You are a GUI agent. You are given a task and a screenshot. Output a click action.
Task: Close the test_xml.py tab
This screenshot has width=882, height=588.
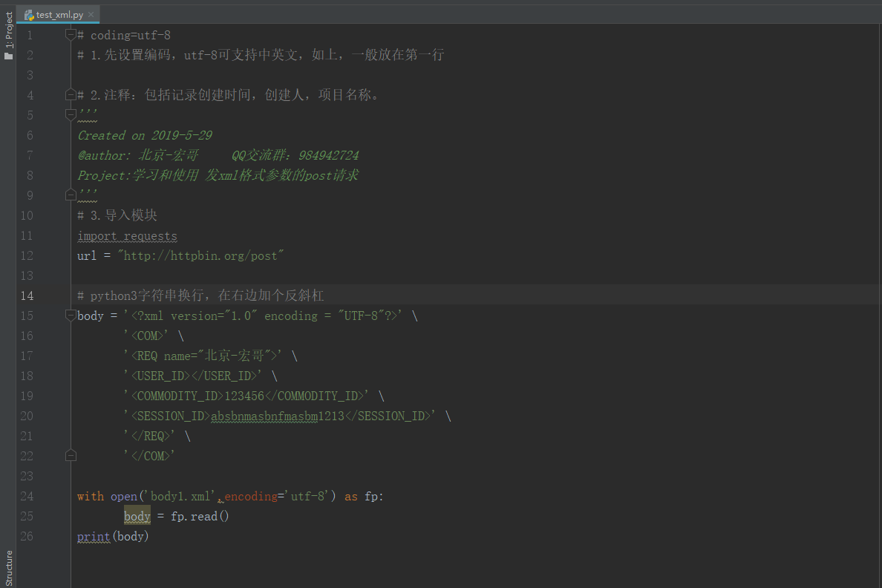coord(91,13)
